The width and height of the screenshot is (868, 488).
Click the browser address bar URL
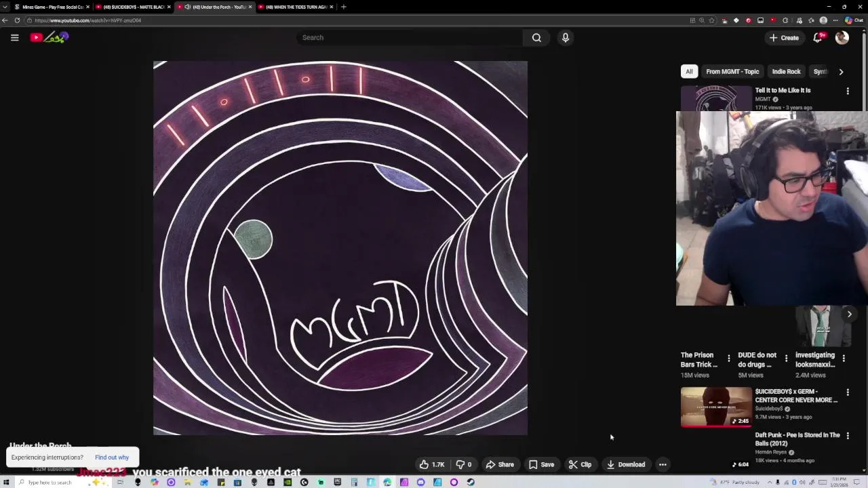pos(88,20)
